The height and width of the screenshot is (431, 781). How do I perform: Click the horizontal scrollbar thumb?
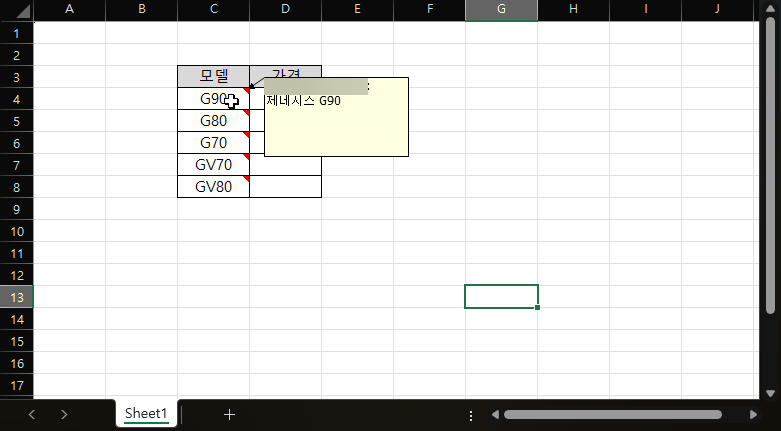coord(613,415)
